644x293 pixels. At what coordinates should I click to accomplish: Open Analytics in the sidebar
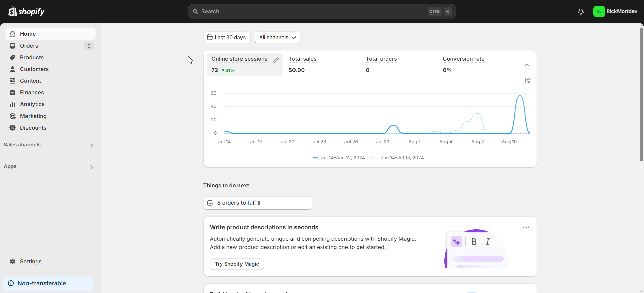click(x=50, y=104)
